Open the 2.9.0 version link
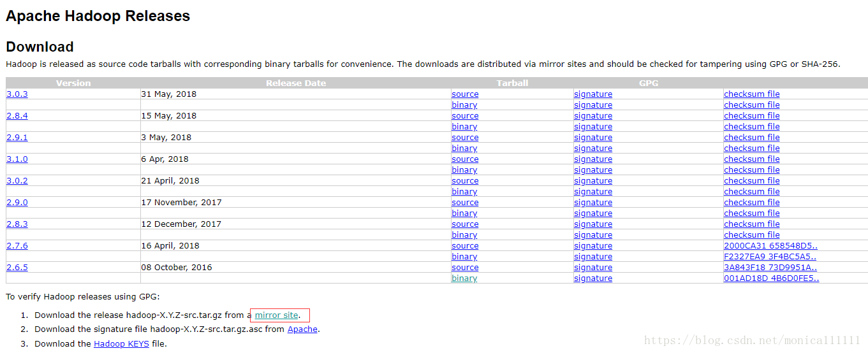 click(x=17, y=203)
